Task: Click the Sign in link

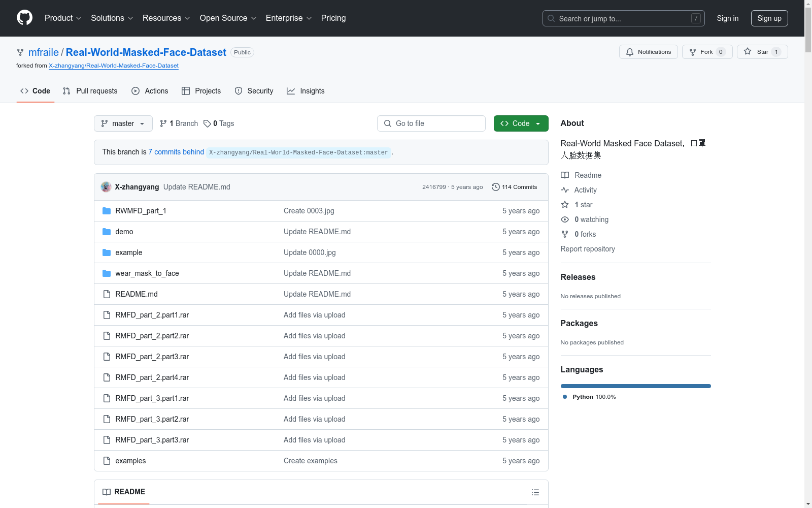Action: pyautogui.click(x=728, y=18)
